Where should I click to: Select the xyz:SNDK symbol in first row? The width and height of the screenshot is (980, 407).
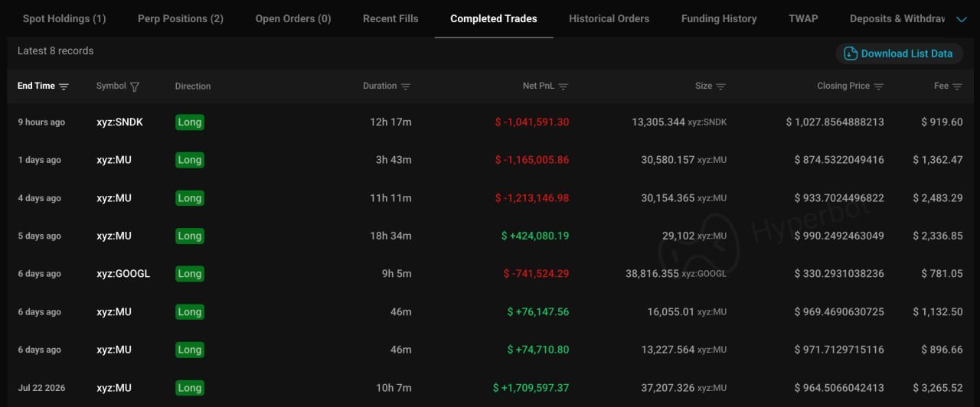point(119,122)
